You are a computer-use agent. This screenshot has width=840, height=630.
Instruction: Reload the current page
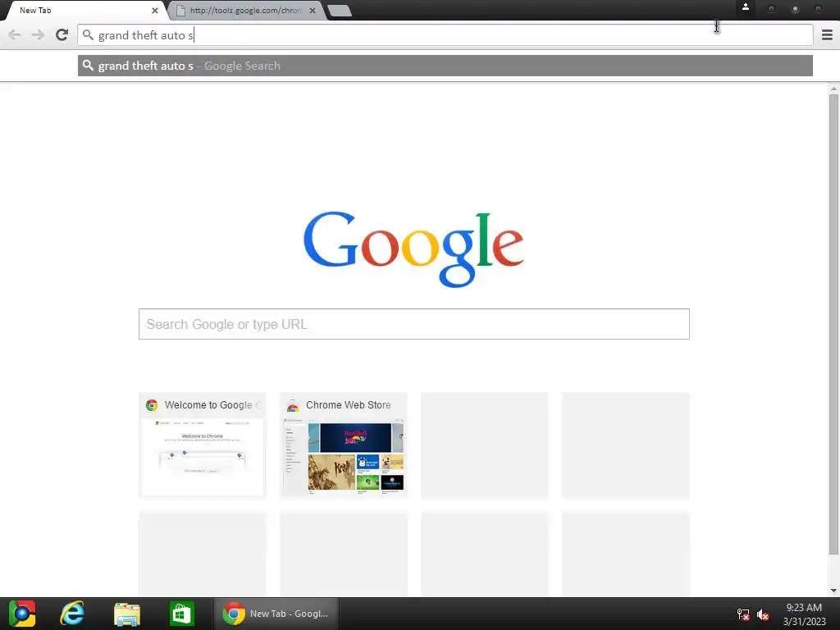tap(62, 34)
